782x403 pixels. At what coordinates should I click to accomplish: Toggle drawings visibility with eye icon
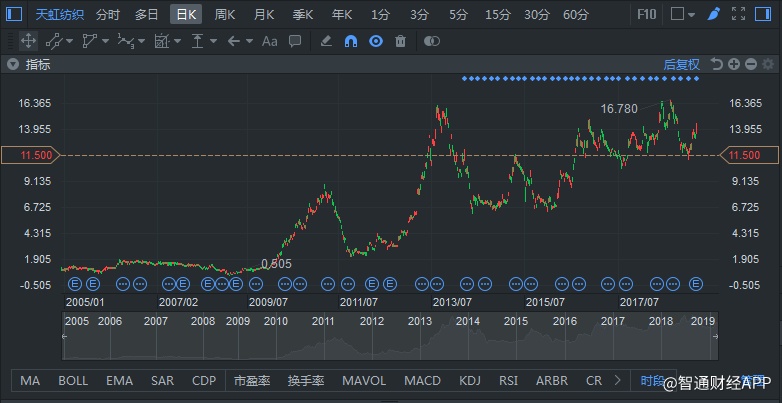point(376,41)
